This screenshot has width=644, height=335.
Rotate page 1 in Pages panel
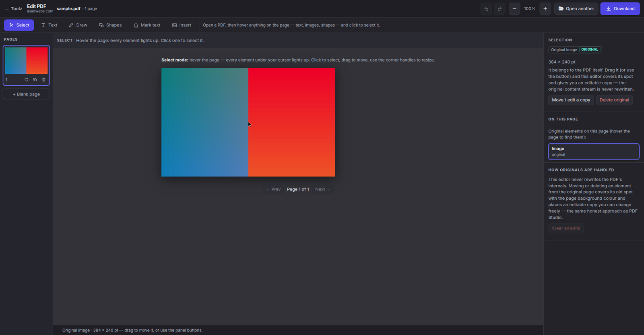point(26,80)
